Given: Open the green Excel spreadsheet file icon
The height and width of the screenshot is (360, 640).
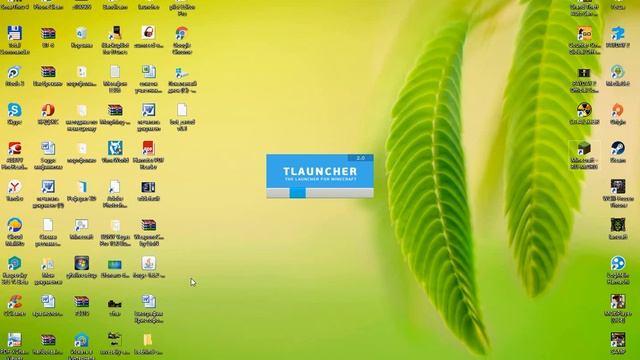Looking at the screenshot, I should point(148,71).
